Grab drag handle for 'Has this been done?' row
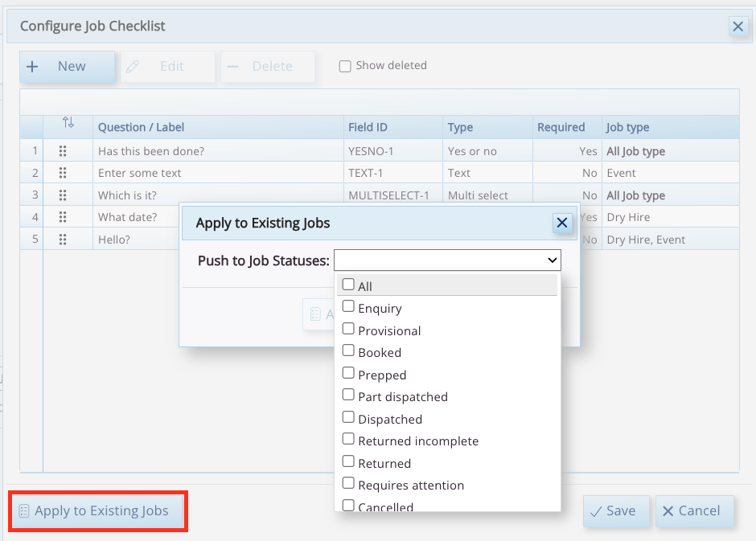The image size is (756, 541). tap(63, 151)
